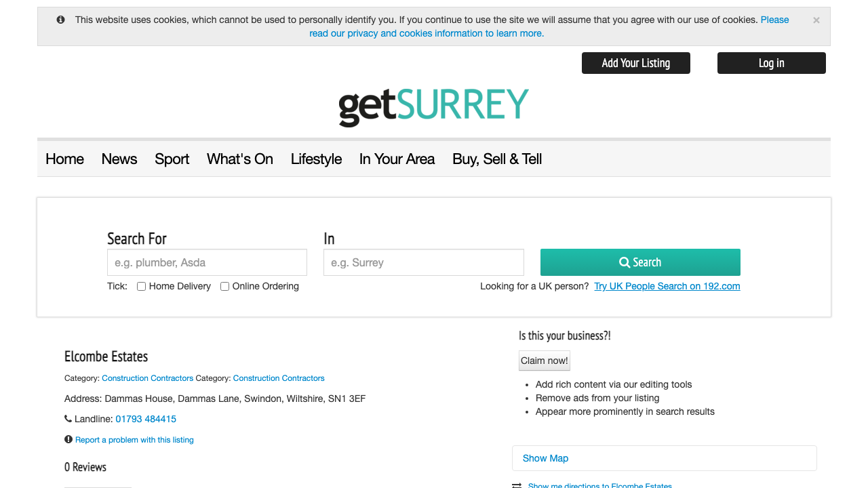
Task: Click the Add Your Listing button
Action: tap(636, 63)
